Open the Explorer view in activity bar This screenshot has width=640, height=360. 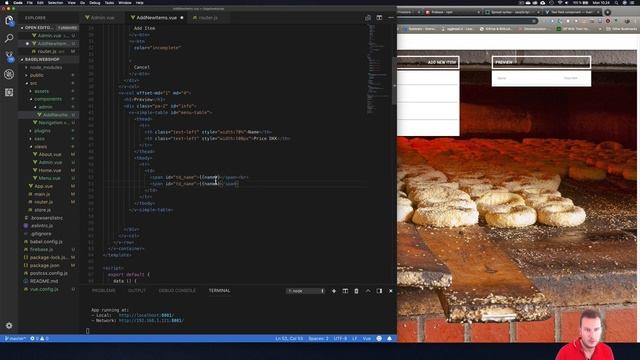(9, 20)
